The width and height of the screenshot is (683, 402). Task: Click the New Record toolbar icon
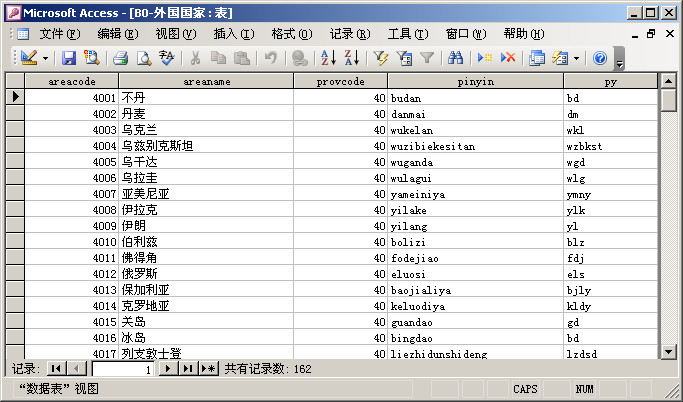tap(484, 57)
